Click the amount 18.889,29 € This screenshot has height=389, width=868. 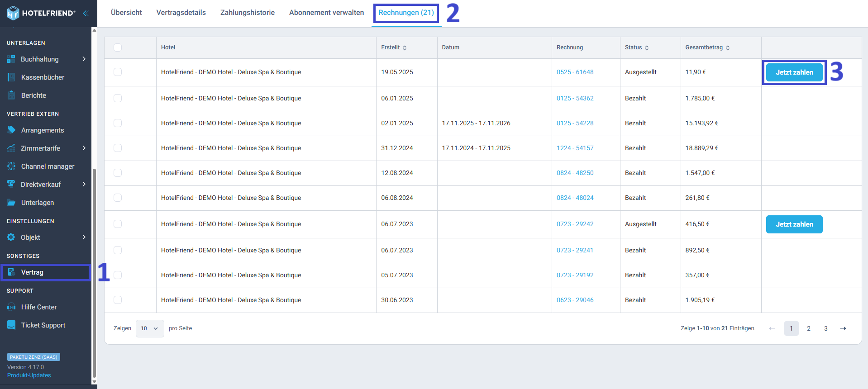702,148
